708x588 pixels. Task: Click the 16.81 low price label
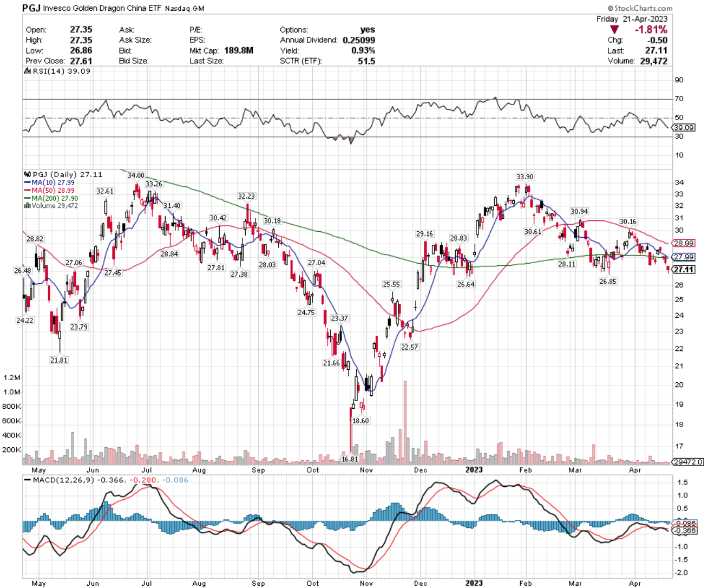pyautogui.click(x=350, y=459)
